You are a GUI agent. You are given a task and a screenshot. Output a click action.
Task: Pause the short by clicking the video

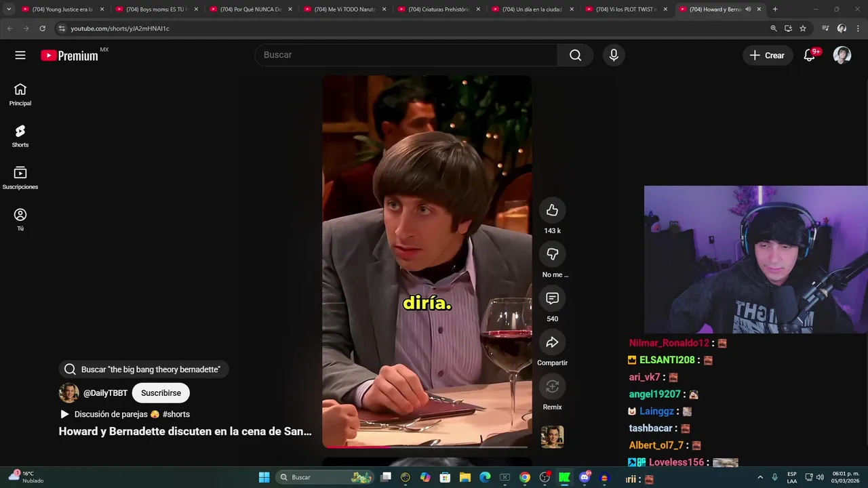pos(427,261)
